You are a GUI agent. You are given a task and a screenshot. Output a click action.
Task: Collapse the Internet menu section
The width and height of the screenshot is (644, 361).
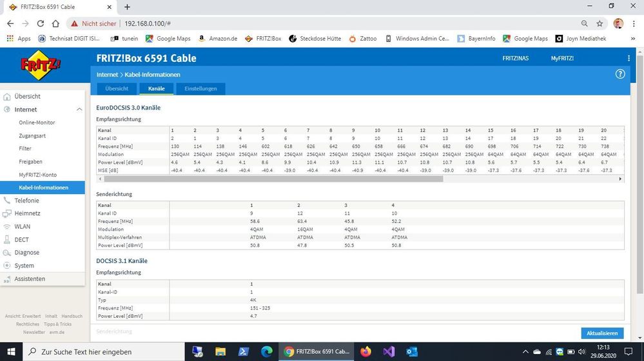79,110
